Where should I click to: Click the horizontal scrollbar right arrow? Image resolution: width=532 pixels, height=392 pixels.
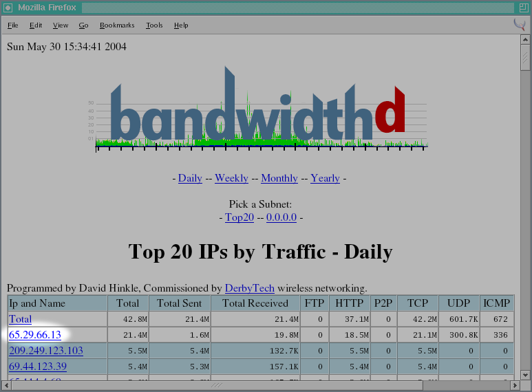(x=515, y=385)
